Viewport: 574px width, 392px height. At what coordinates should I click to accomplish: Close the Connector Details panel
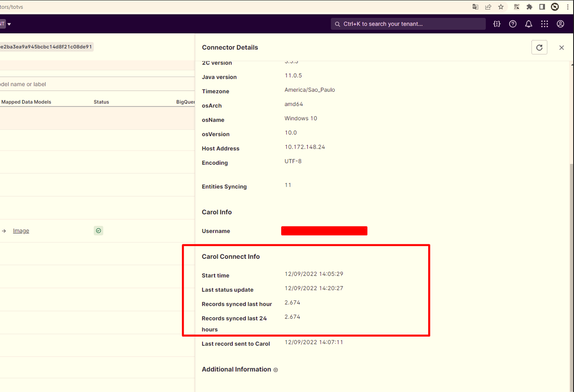point(561,47)
